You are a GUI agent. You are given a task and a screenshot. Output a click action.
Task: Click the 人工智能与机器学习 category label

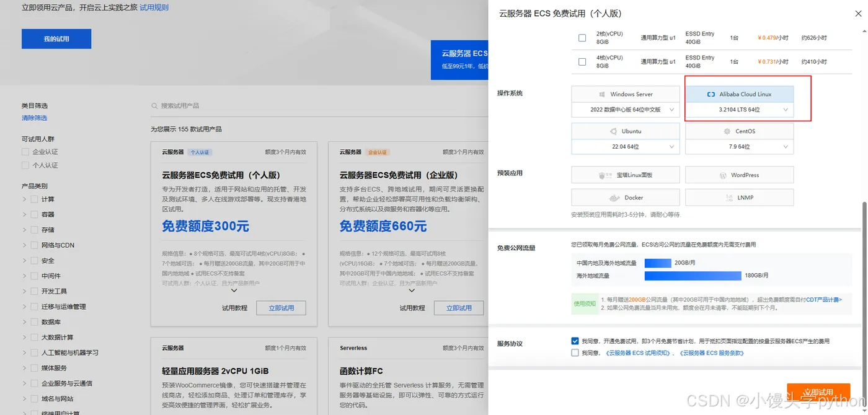(x=70, y=353)
